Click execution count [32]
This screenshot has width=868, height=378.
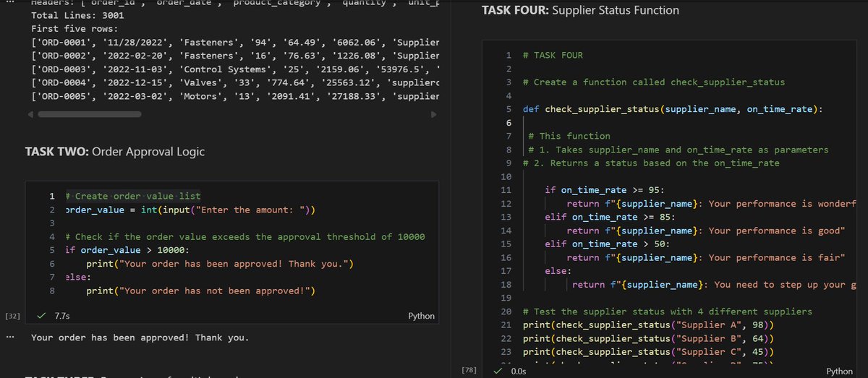(x=12, y=316)
